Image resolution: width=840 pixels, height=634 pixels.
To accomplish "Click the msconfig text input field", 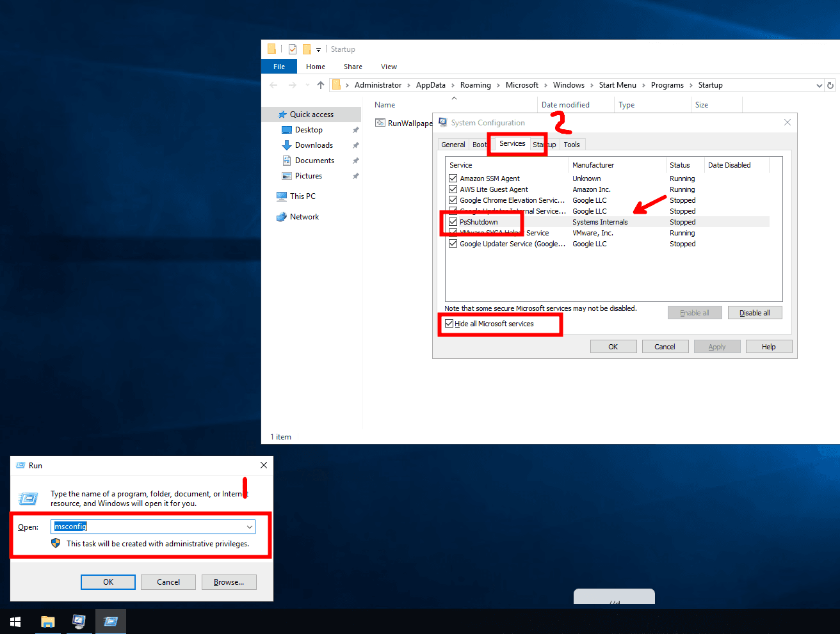I will pyautogui.click(x=147, y=527).
